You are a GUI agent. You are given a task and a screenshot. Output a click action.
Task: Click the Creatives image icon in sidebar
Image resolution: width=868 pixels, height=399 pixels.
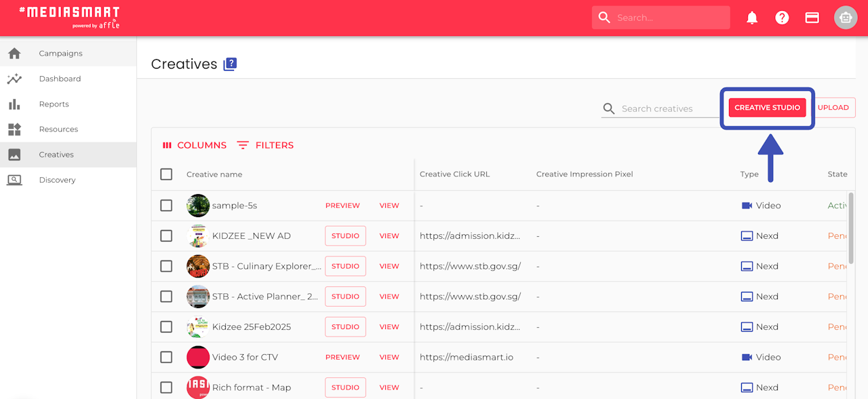click(x=14, y=155)
